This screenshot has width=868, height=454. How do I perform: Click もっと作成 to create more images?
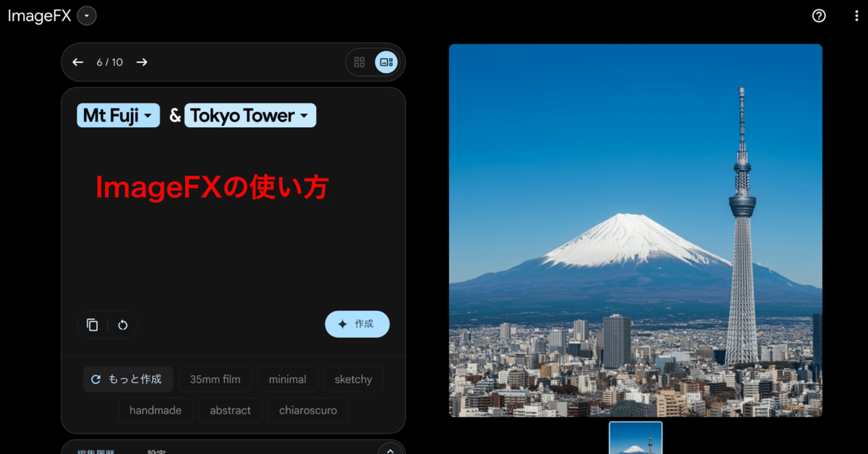pyautogui.click(x=128, y=379)
